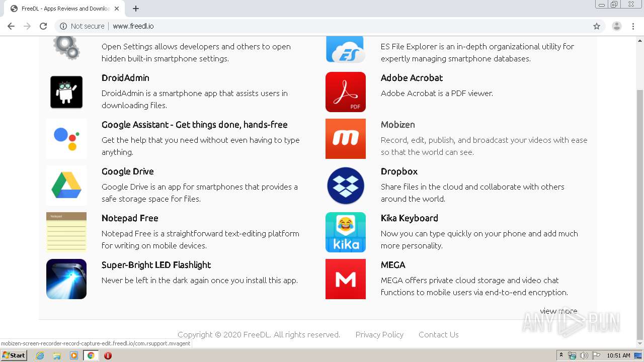Viewport: 644px width, 362px height.
Task: Open the Adobe Acrobat title link
Action: (x=412, y=78)
